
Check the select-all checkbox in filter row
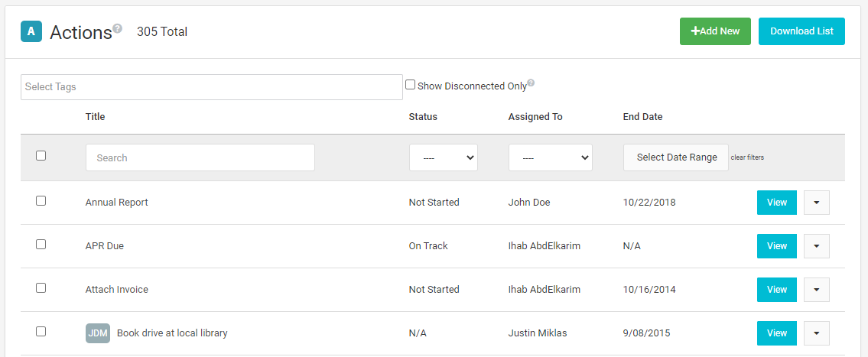point(41,156)
